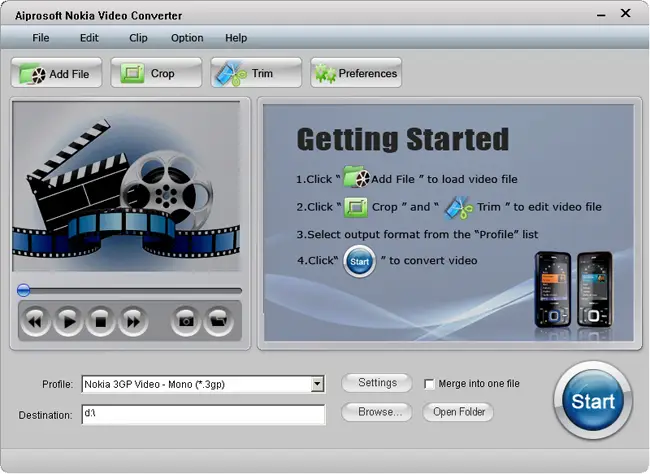The height and width of the screenshot is (474, 650).
Task: Click inside the Destination path field
Action: coord(204,414)
